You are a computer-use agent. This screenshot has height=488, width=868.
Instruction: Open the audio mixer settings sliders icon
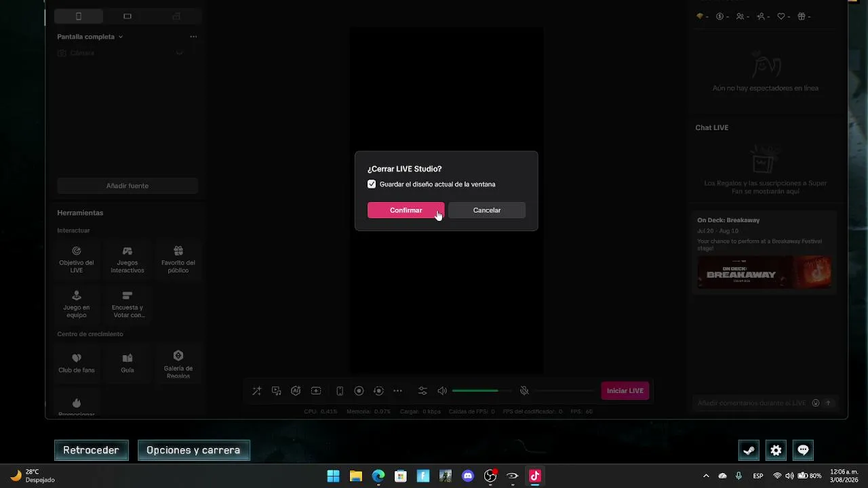point(422,391)
